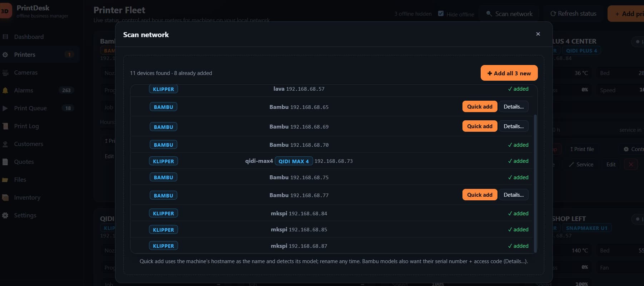The image size is (644, 286).
Task: Click the 'qidi-max4' hostname text
Action: coord(259,161)
